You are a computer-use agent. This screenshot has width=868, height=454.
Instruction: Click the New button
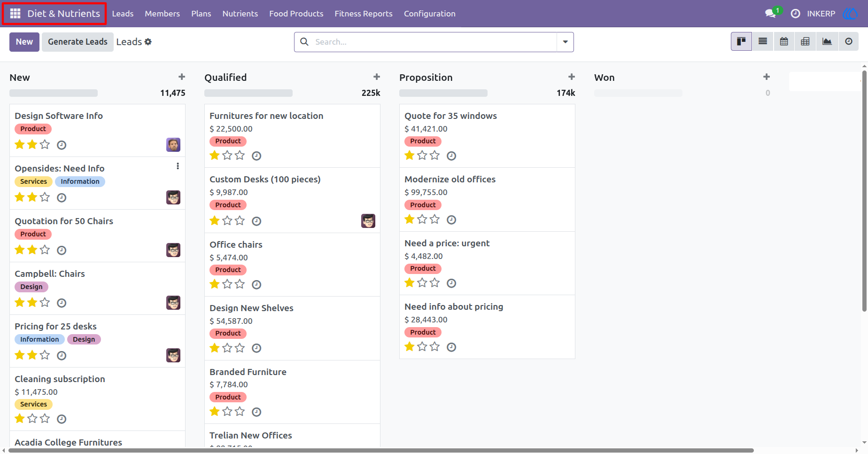click(24, 42)
